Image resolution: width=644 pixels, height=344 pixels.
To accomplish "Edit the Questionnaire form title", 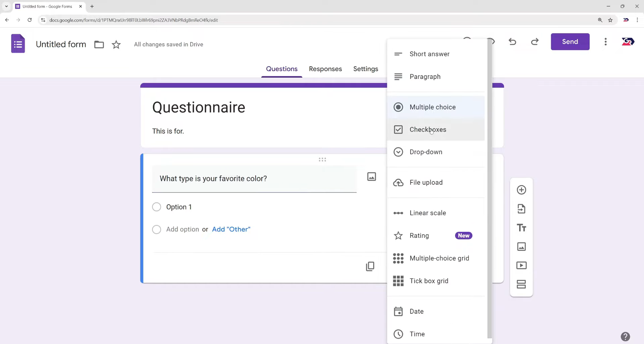I will (x=199, y=107).
